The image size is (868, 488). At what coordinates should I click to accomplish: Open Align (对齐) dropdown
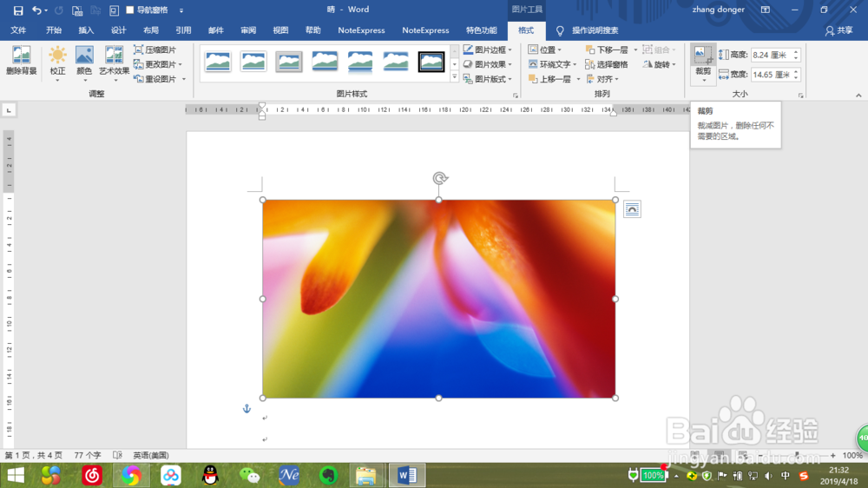tap(602, 79)
